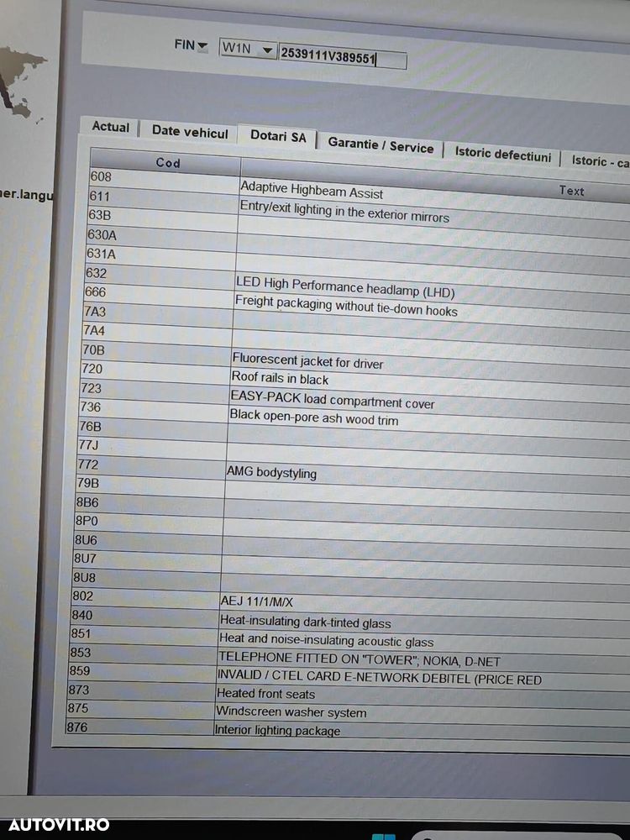The image size is (630, 840).
Task: Click the Cod column header
Action: click(x=166, y=162)
